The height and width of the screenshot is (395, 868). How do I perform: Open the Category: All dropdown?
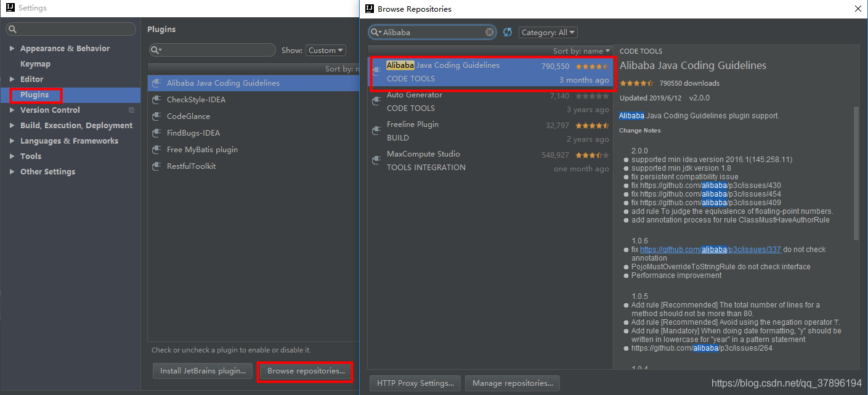pyautogui.click(x=548, y=31)
